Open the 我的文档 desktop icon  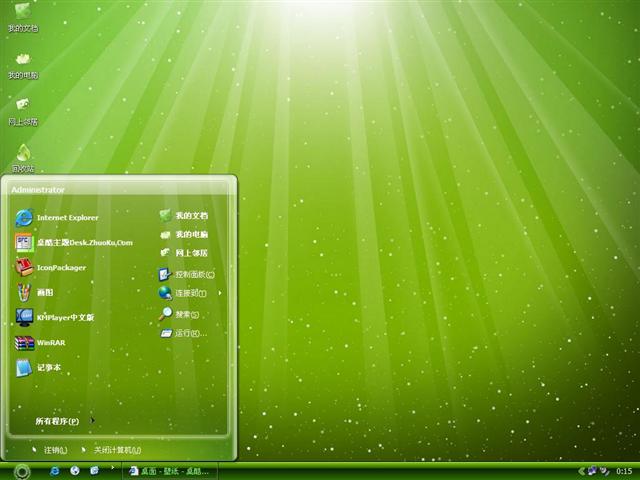tap(23, 17)
